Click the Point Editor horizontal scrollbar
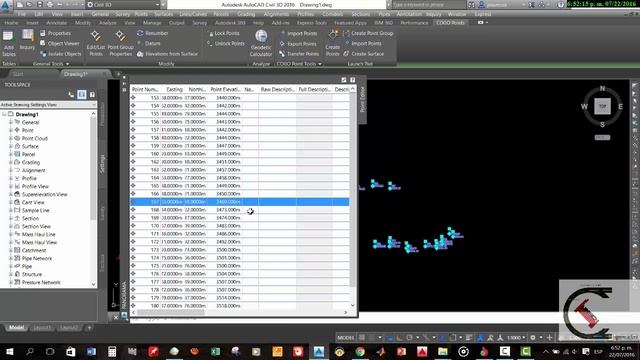 click(170, 312)
